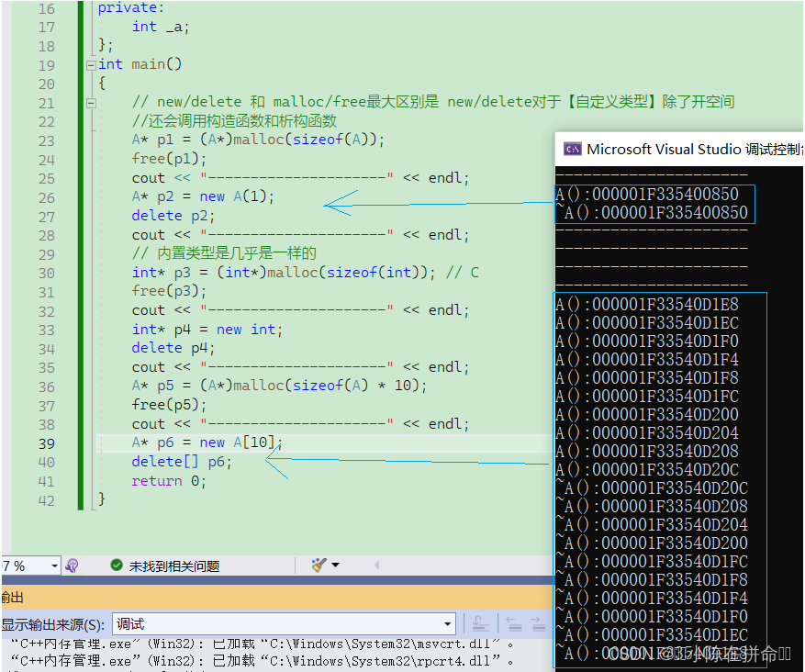Screen dimensions: 805x672
Task: Click the horizontal scroll left arrow
Action: coord(376,566)
